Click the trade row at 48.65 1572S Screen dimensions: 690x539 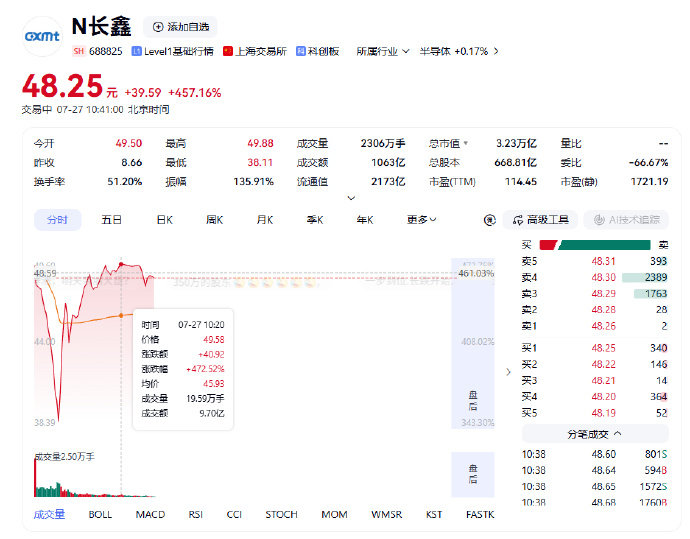[595, 487]
